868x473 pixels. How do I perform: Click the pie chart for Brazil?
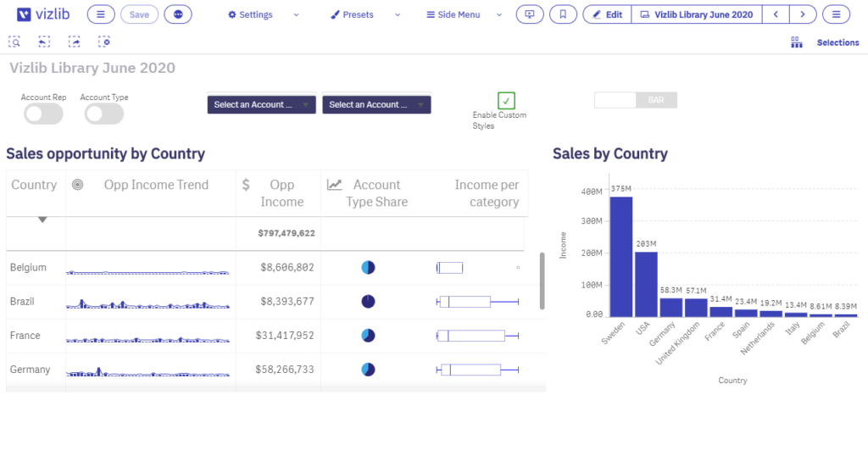(368, 301)
